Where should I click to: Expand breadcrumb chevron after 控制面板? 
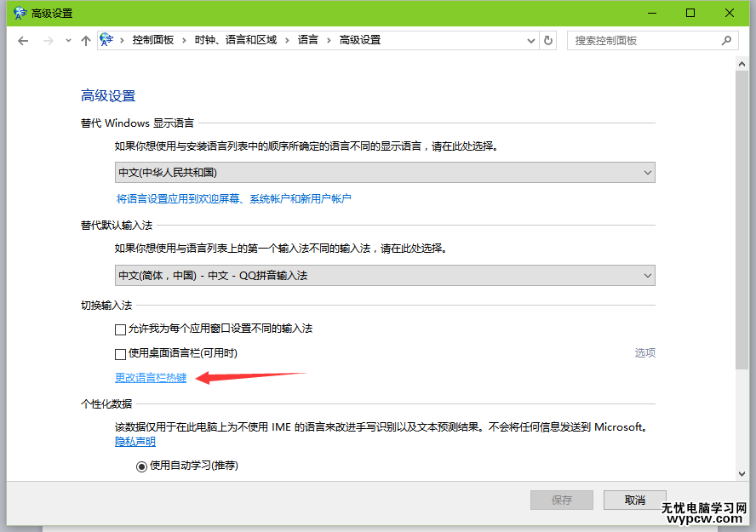click(x=184, y=41)
